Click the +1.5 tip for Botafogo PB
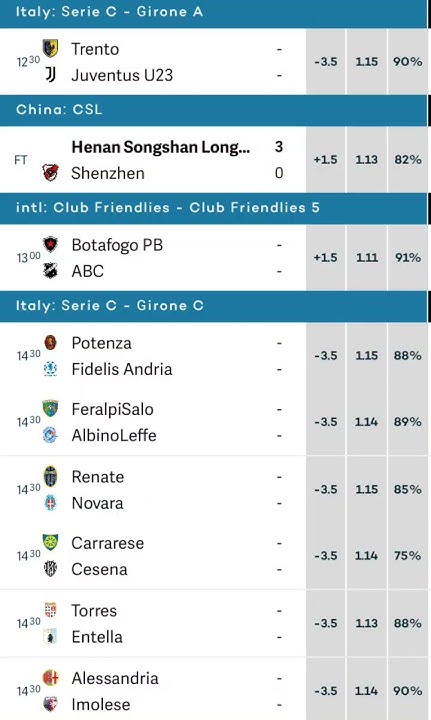The height and width of the screenshot is (720, 431). click(x=325, y=258)
